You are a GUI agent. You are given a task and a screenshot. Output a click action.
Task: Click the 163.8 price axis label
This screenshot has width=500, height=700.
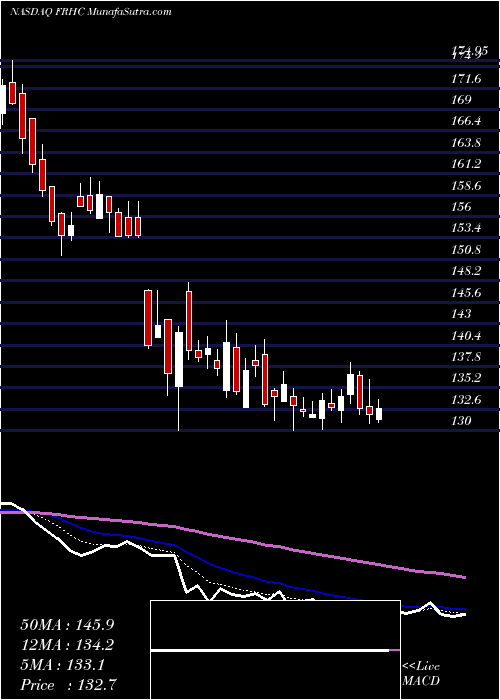[466, 143]
